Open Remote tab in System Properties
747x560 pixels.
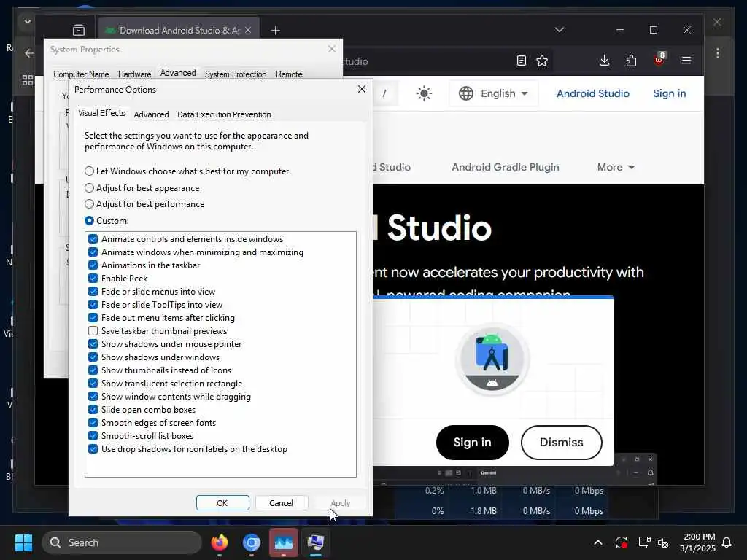click(289, 74)
